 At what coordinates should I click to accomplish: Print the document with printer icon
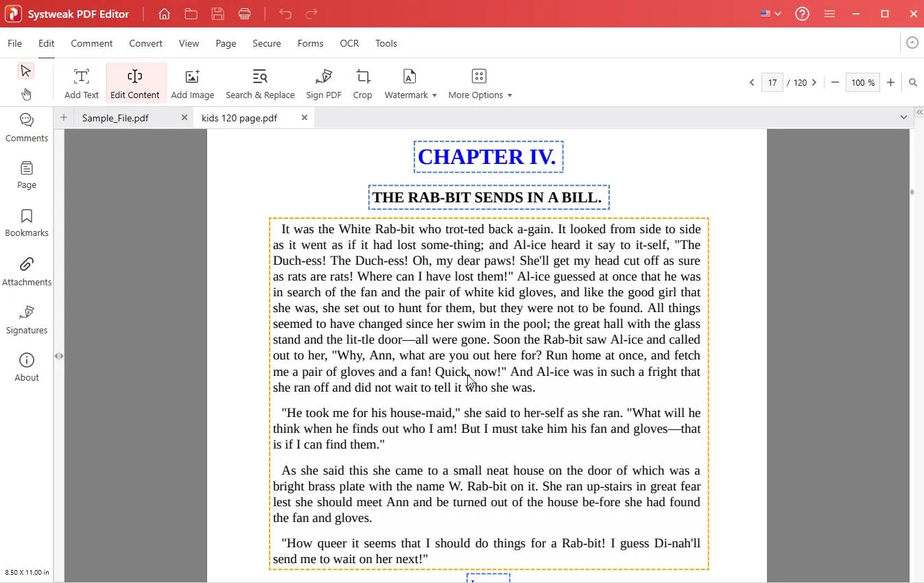(x=244, y=14)
